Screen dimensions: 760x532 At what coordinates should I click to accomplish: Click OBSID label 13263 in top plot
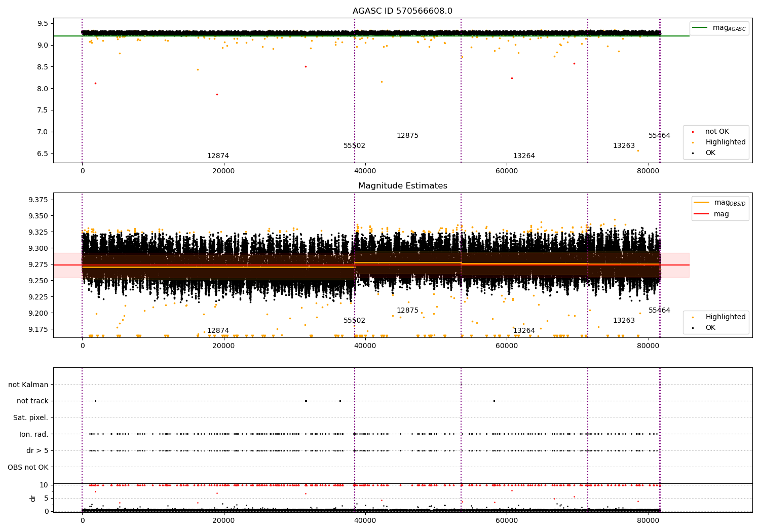624,145
